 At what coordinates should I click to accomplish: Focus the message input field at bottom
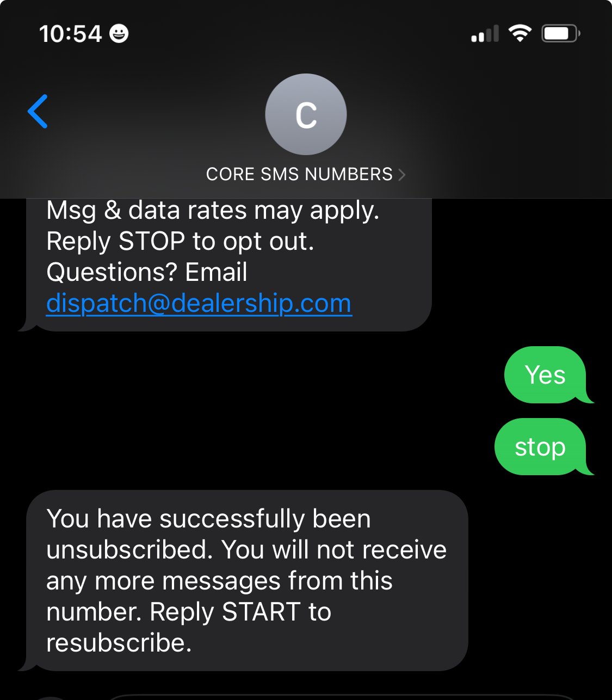click(337, 697)
